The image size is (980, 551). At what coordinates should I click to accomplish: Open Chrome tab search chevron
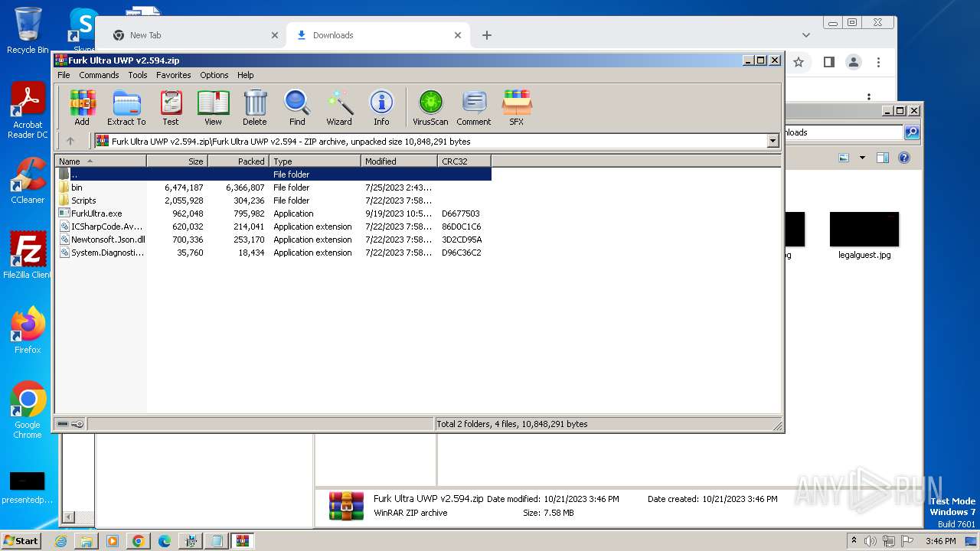806,35
